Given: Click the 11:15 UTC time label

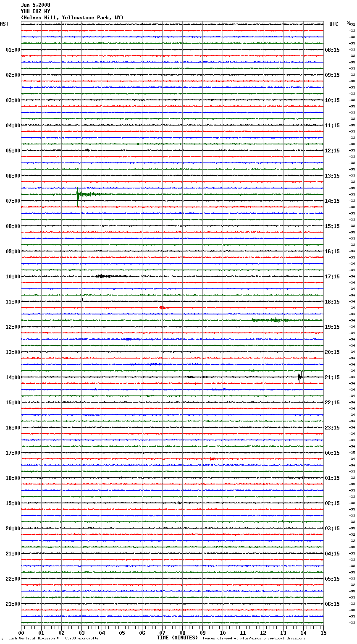Looking at the screenshot, I should pos(332,126).
